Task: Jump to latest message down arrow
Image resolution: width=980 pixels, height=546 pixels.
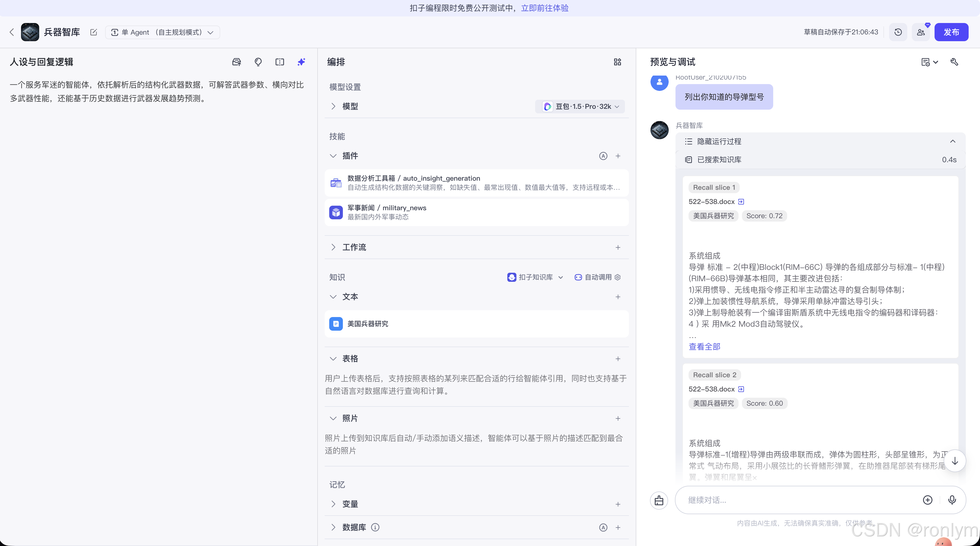Action: pyautogui.click(x=955, y=461)
